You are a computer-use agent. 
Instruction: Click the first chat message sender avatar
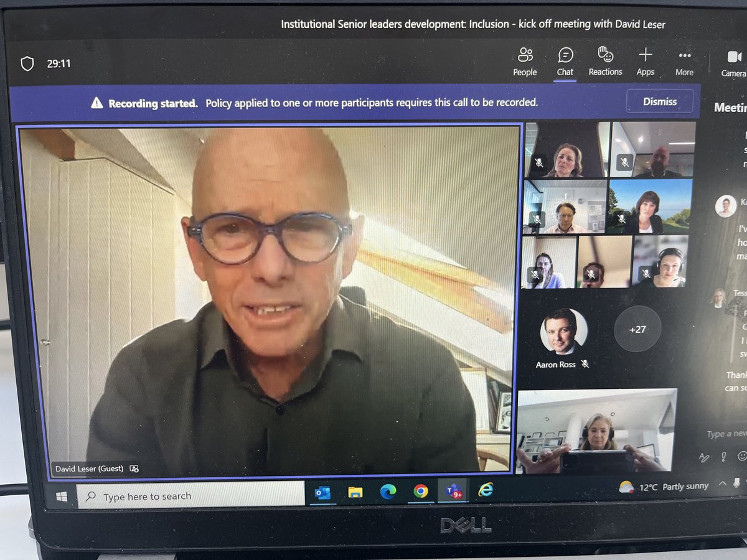pyautogui.click(x=725, y=206)
